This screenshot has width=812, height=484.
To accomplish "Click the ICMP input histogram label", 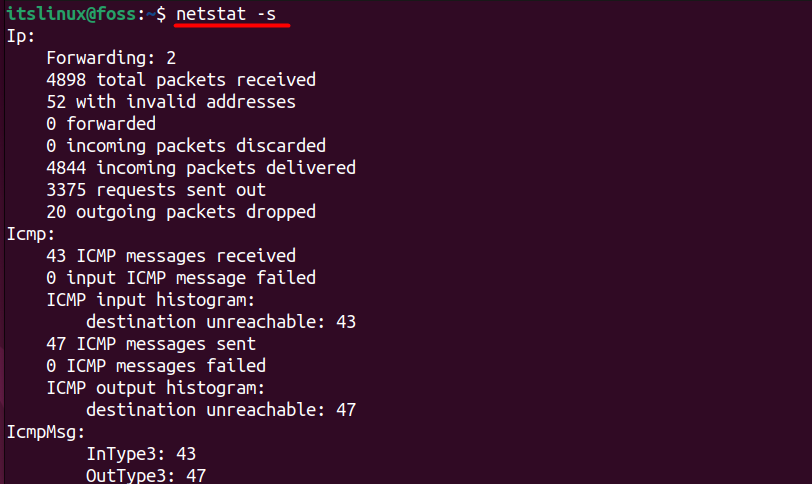I will coord(151,300).
